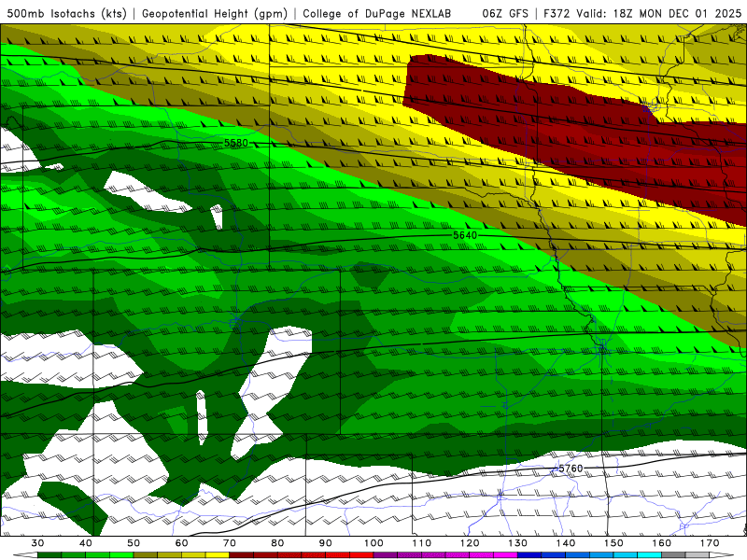Click the '150' color bar tick label
747x560 pixels.
pos(613,543)
